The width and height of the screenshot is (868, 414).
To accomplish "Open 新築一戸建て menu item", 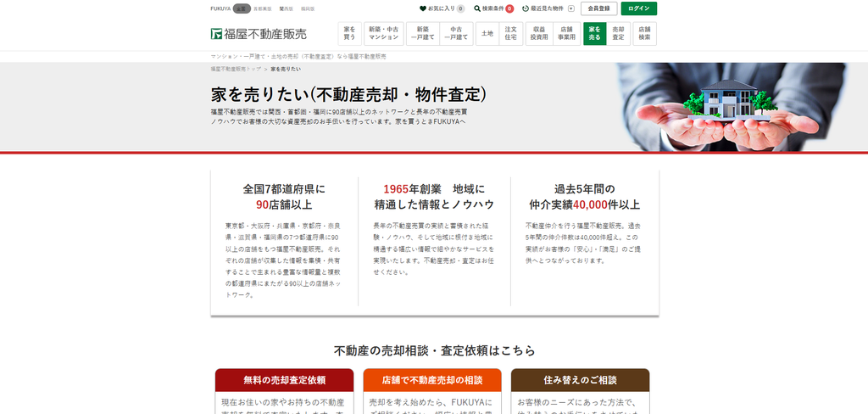I will (423, 33).
